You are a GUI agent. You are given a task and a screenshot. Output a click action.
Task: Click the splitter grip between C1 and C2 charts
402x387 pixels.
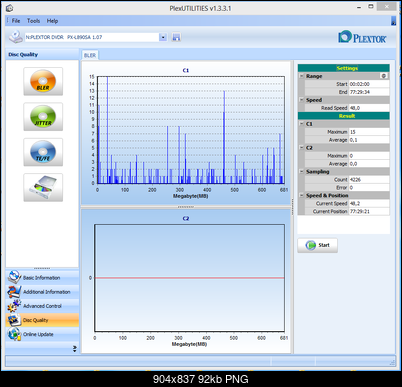(x=186, y=207)
